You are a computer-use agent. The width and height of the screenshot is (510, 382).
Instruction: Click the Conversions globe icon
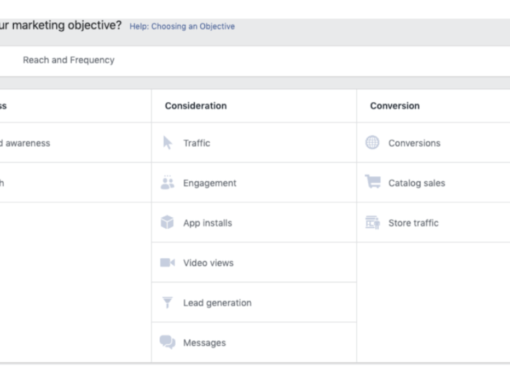tap(372, 143)
